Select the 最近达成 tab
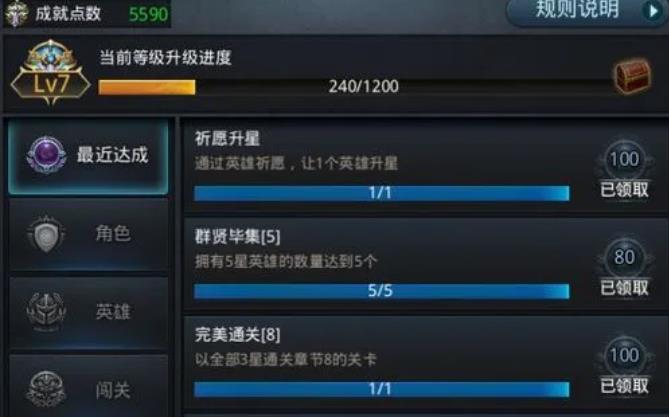 tap(88, 156)
